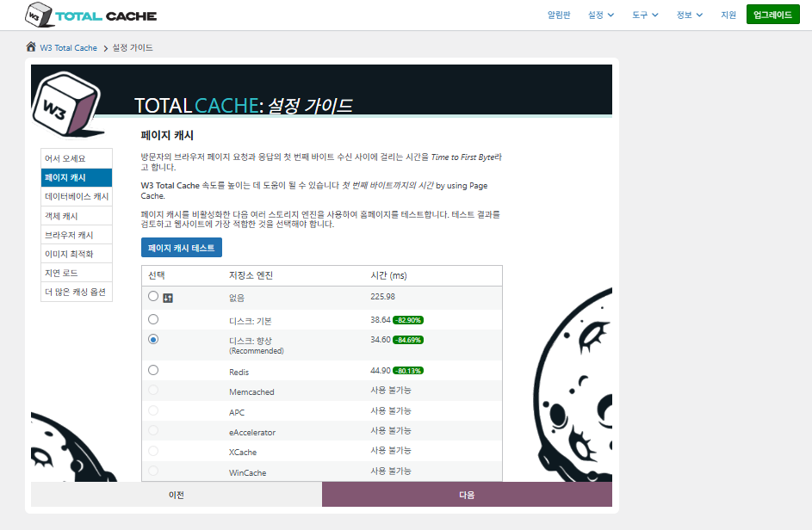Open the 지원 link
Screen dimensions: 812x530
(x=729, y=15)
